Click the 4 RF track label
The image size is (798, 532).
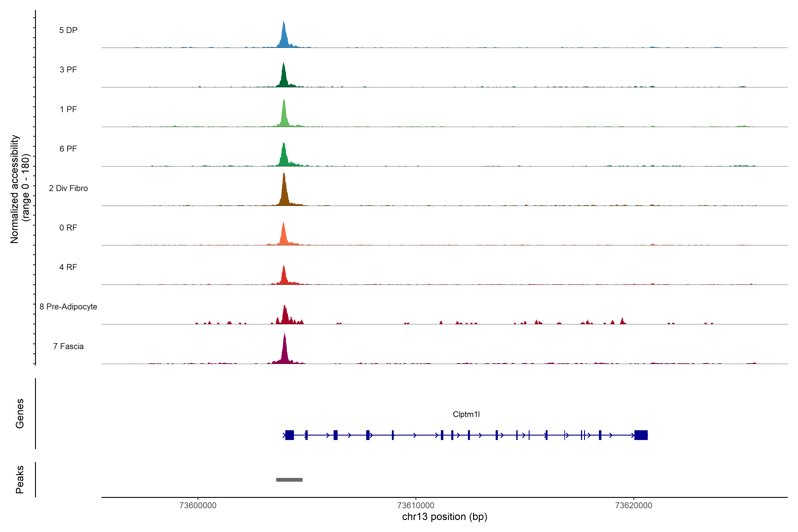point(68,267)
